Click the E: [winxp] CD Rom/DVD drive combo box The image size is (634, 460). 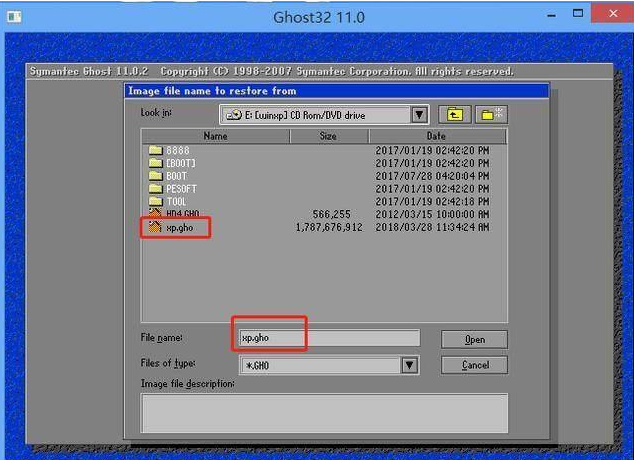(x=323, y=115)
